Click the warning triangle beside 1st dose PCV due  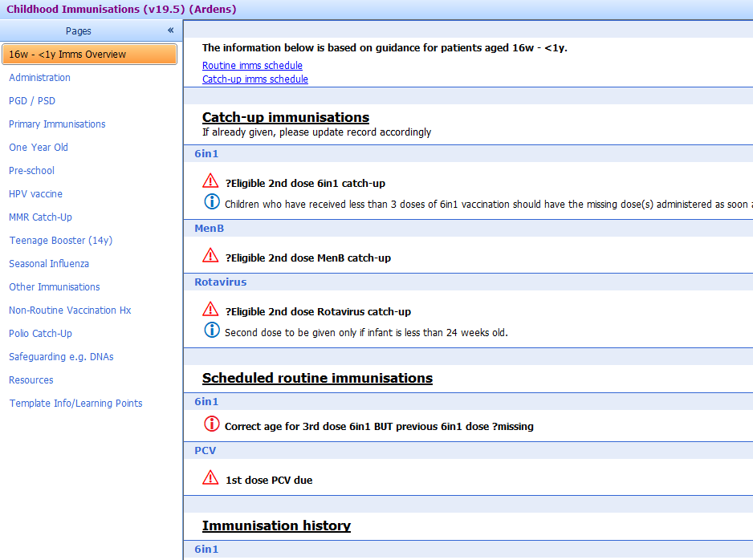pos(210,477)
